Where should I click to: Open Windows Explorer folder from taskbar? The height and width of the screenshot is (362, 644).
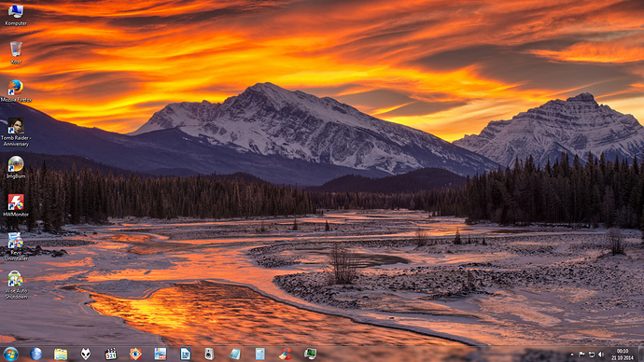pyautogui.click(x=61, y=354)
